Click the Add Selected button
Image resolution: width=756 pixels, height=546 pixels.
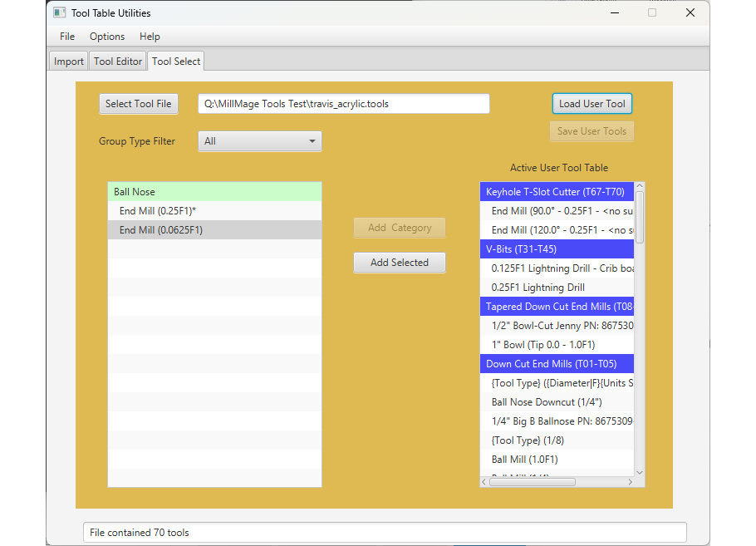coord(400,262)
